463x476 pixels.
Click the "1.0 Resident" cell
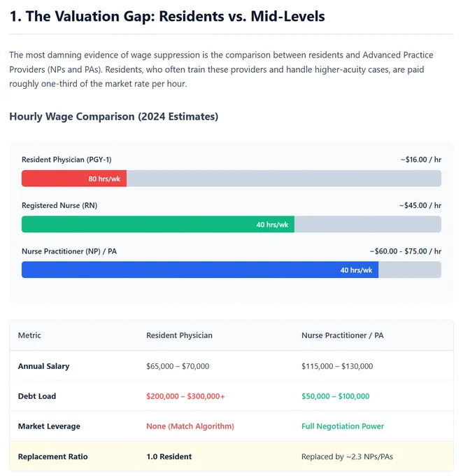click(x=169, y=456)
